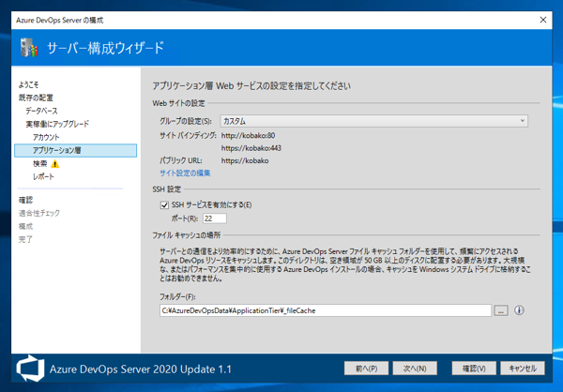The image size is (563, 392).
Task: Click the キャンセル button
Action: pos(523,369)
